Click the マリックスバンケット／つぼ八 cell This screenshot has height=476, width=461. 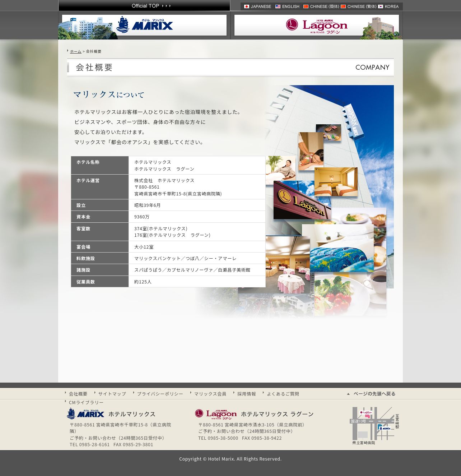(x=197, y=258)
